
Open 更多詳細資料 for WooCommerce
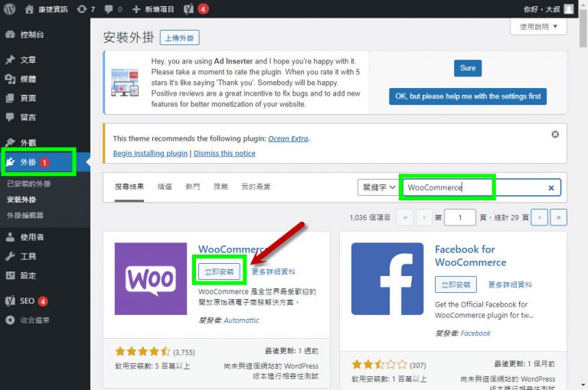(273, 271)
